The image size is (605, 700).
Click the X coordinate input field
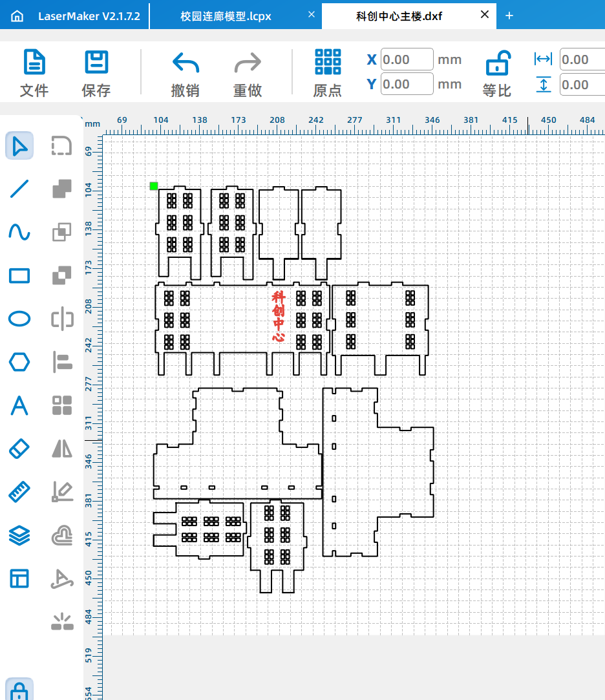pos(407,59)
